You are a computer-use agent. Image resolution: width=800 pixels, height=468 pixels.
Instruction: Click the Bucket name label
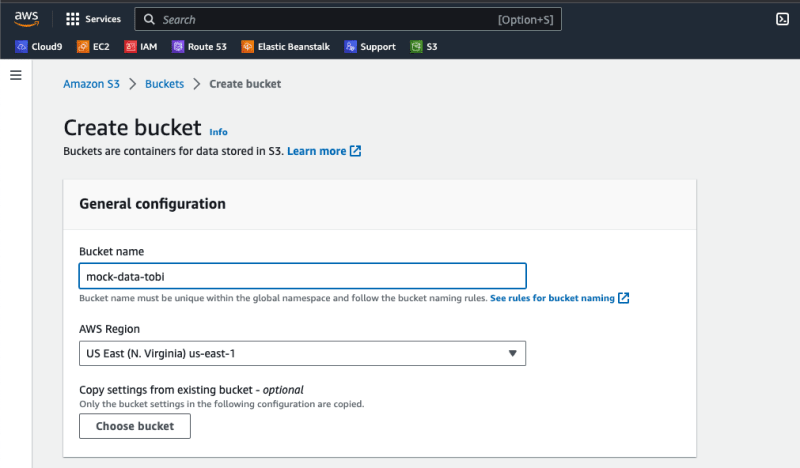[x=111, y=251]
